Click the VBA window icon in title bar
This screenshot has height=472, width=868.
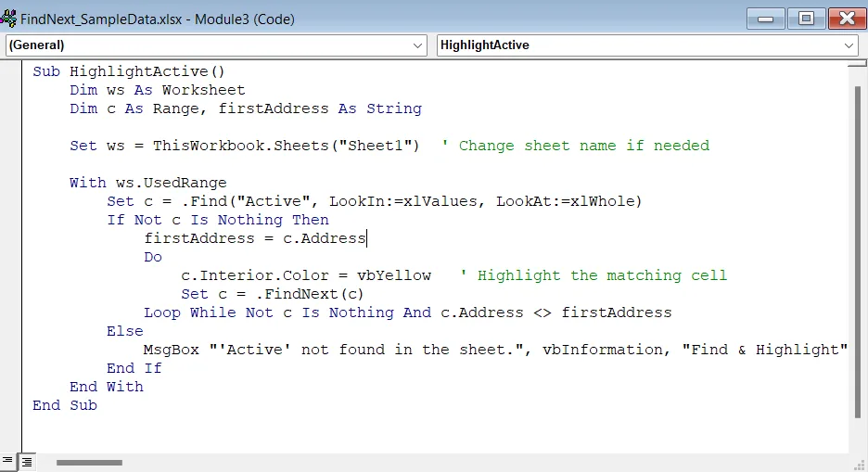coord(7,19)
